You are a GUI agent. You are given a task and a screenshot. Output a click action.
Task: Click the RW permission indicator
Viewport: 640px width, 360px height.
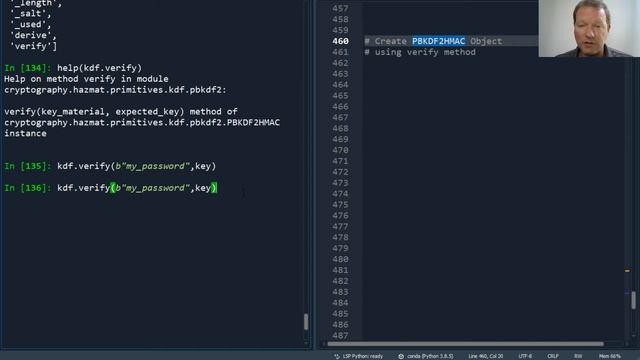(x=578, y=356)
